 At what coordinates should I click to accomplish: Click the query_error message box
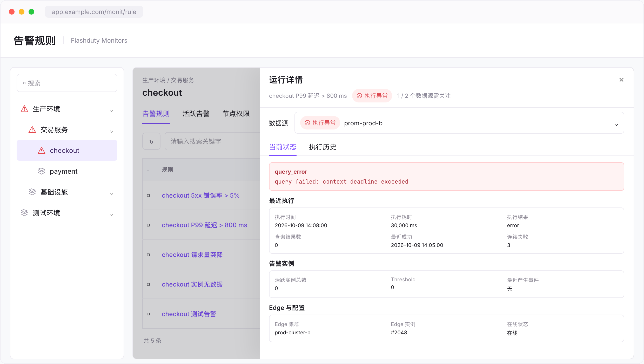click(x=446, y=177)
